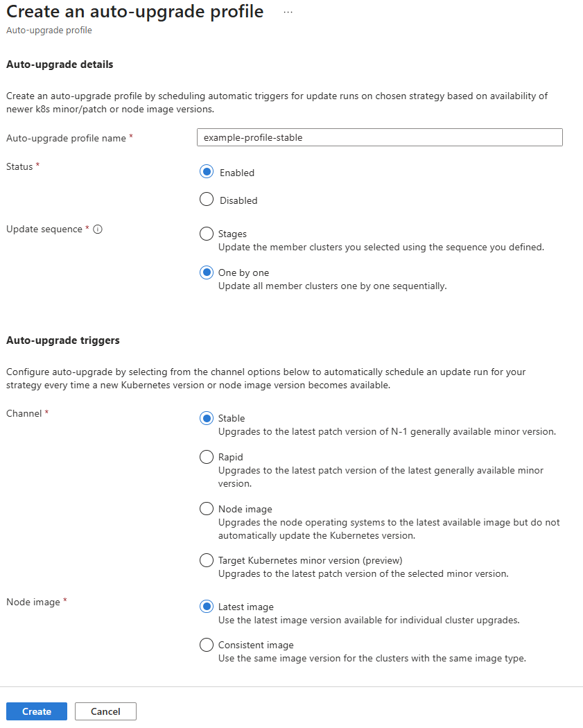The width and height of the screenshot is (583, 728).
Task: Select the Node image channel radio button
Action: tap(207, 509)
